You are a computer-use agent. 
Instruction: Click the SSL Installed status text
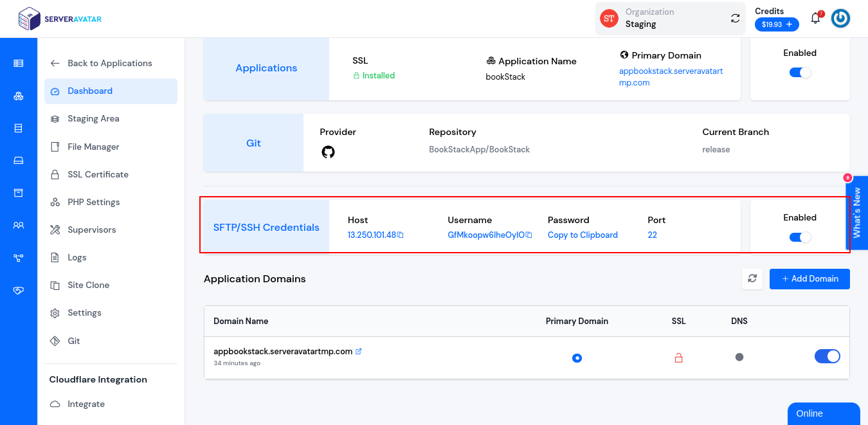[374, 75]
